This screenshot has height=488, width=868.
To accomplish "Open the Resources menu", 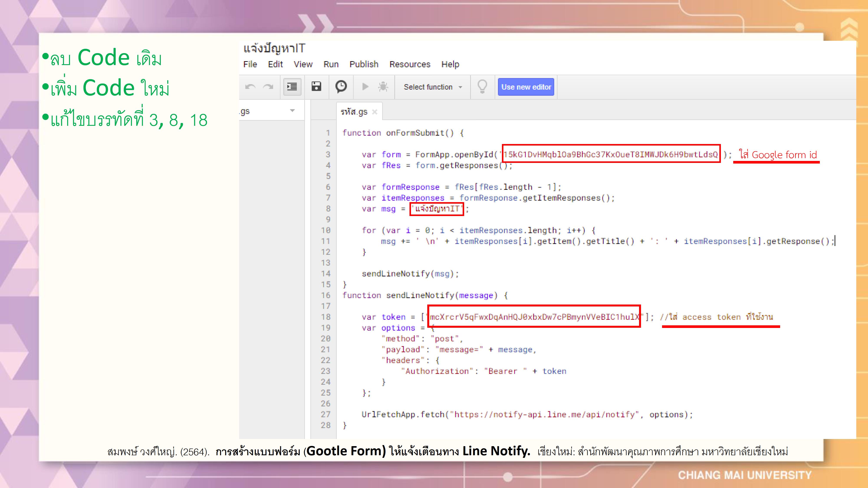I will (x=410, y=64).
